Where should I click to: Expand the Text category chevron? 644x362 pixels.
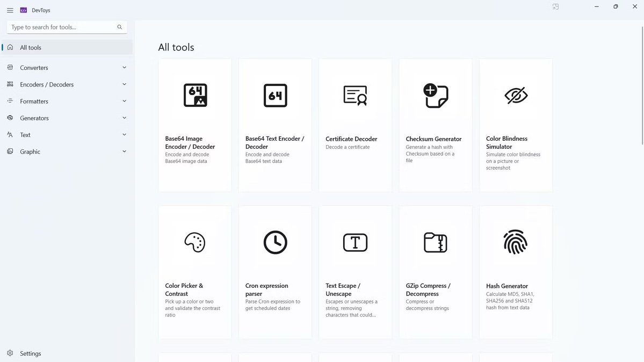coord(124,135)
